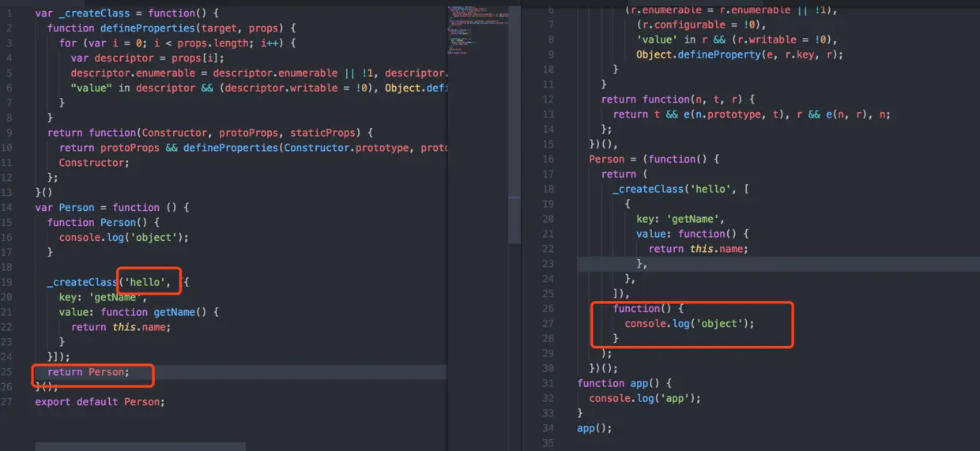Click the 'return (' line in right editor
Viewport: 980px width, 451px height.
pos(624,175)
